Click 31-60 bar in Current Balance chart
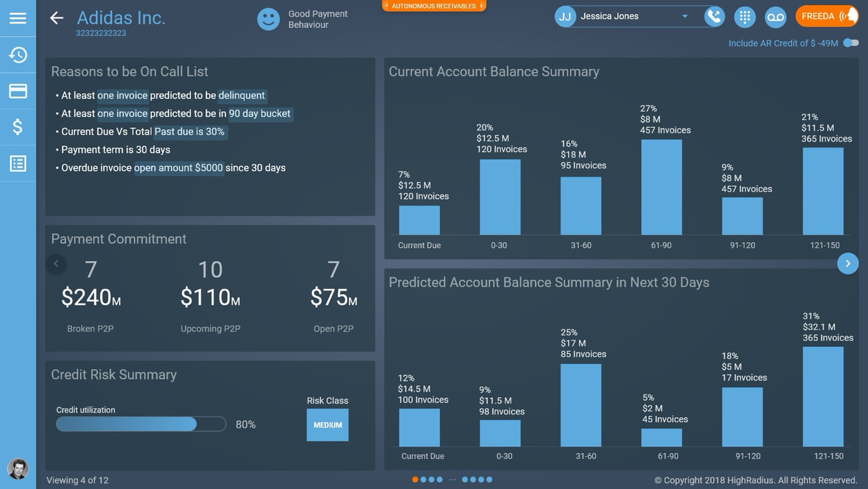 pos(581,206)
